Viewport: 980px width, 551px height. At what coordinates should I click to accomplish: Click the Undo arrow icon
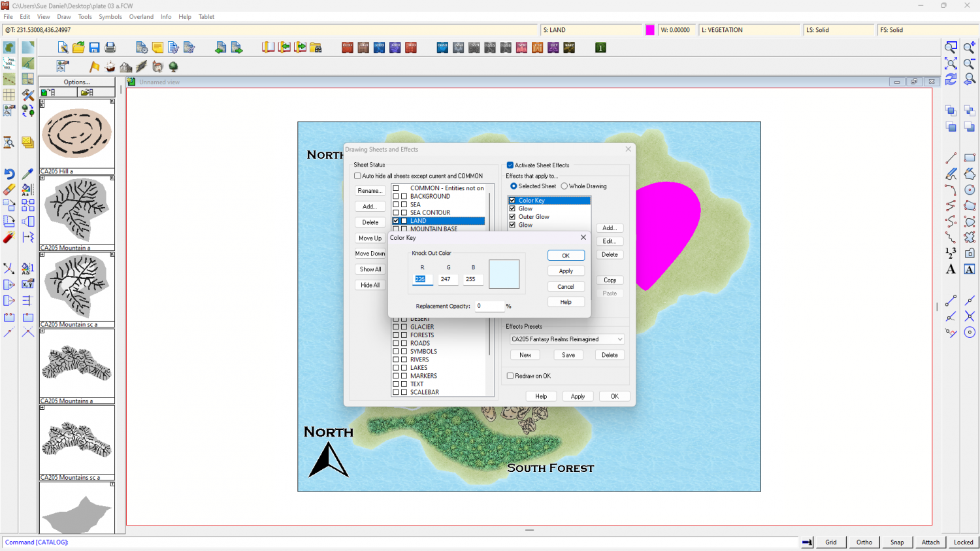click(x=9, y=174)
